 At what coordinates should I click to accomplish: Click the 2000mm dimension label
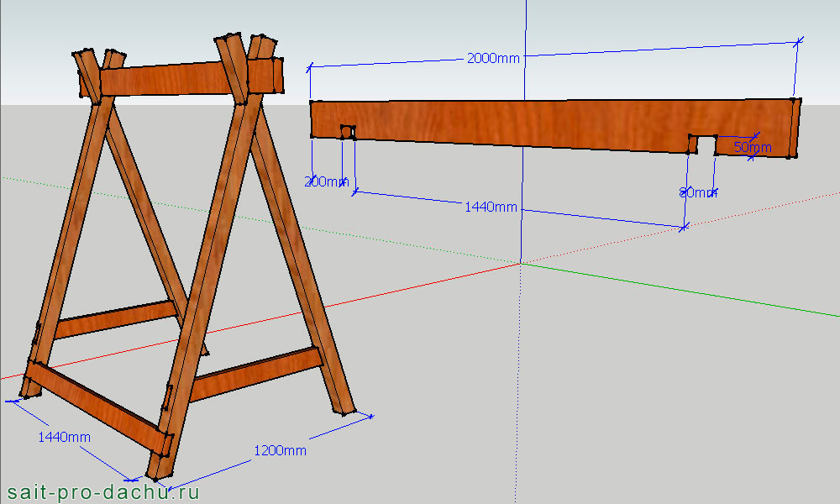[493, 58]
